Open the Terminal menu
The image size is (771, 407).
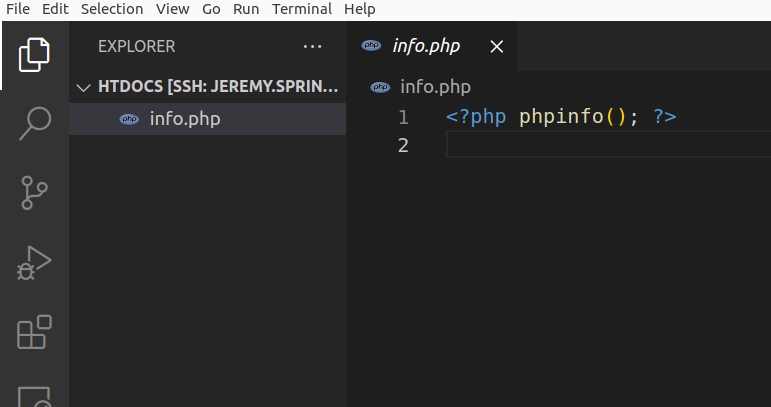point(301,9)
